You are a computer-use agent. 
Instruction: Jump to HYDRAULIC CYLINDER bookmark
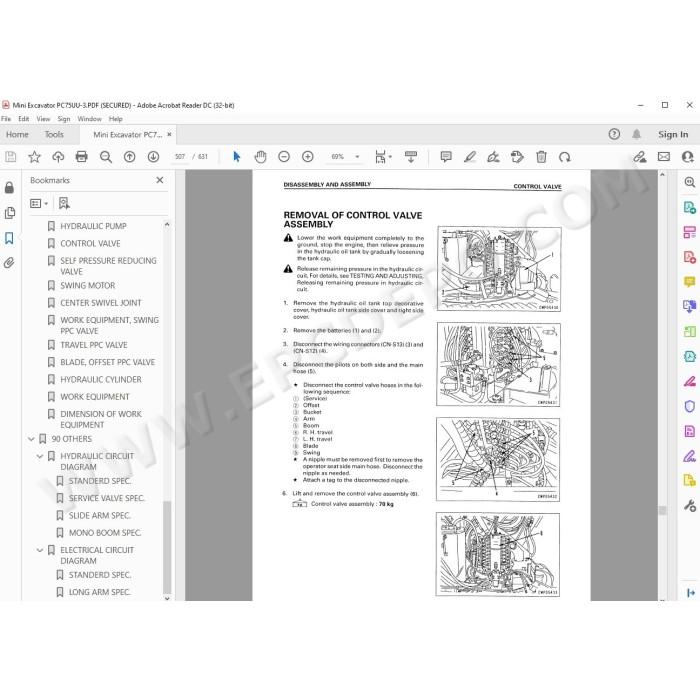[x=101, y=380]
